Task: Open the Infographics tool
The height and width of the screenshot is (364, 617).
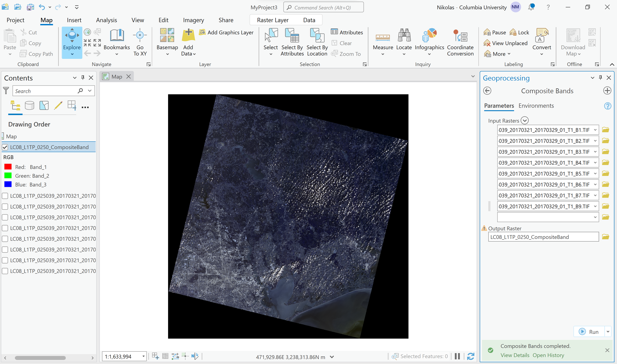Action: pyautogui.click(x=429, y=42)
